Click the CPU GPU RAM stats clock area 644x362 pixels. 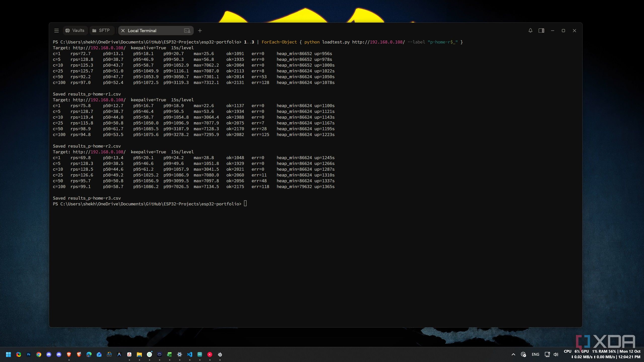point(602,354)
